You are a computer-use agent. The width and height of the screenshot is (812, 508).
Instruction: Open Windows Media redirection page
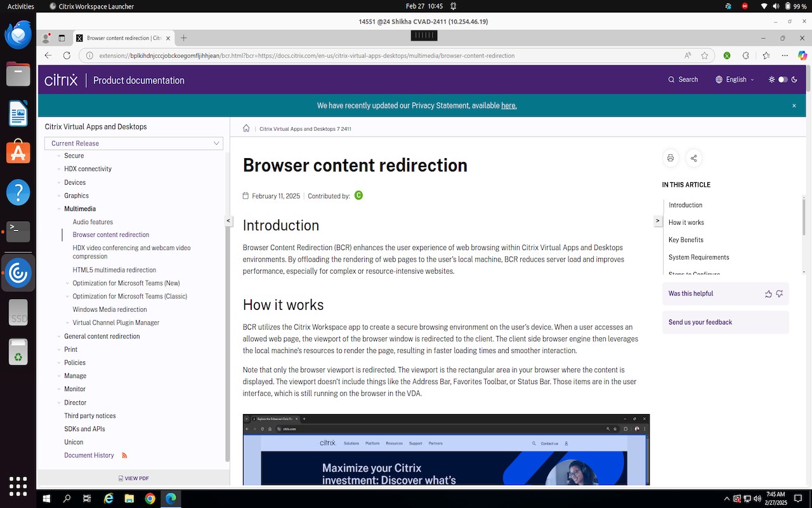coord(110,309)
